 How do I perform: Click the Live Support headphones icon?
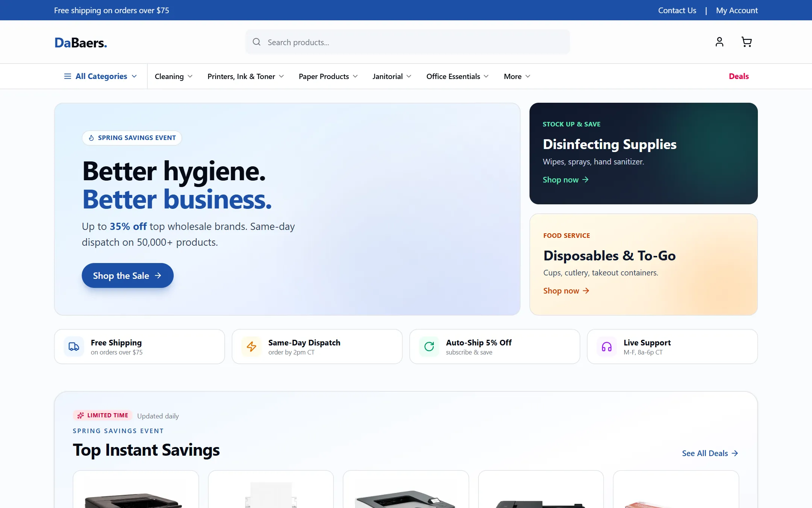(607, 347)
